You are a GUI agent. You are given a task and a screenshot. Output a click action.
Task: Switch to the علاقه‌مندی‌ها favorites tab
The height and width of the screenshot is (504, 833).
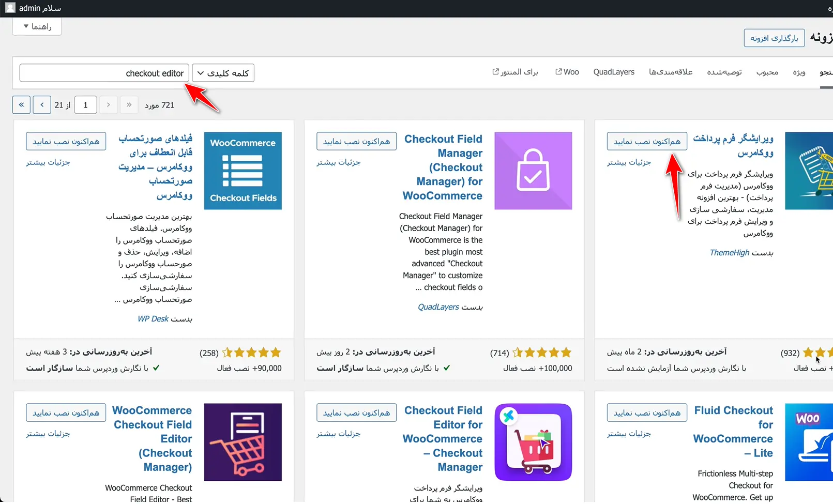(671, 72)
